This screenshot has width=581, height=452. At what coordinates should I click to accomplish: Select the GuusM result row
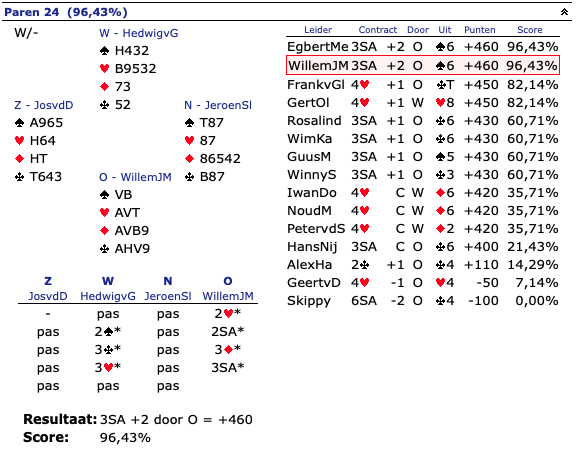423,157
